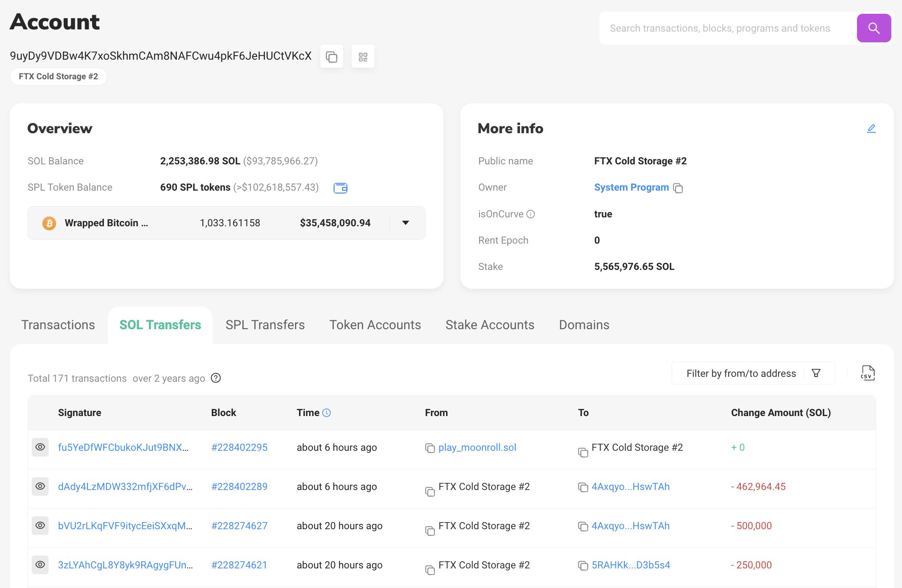The image size is (902, 588).
Task: Toggle eye icon for dAdy4LzMDW332mfjXF6dPv row
Action: [40, 486]
